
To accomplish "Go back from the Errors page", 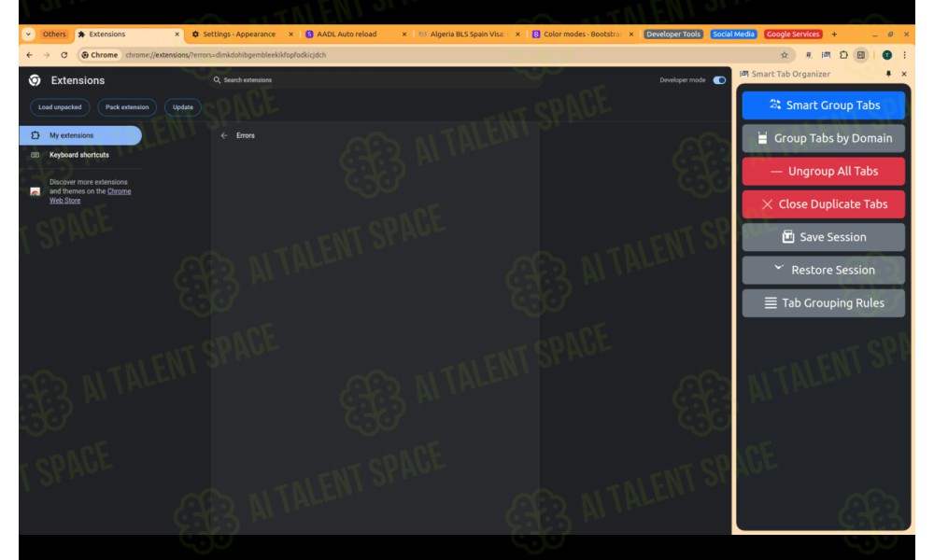I will pos(224,135).
